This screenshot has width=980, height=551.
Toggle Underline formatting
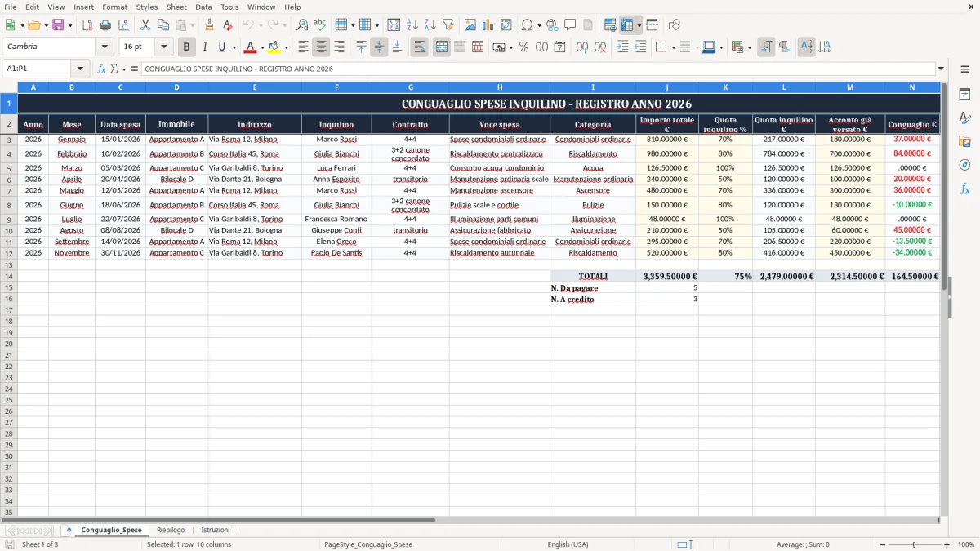[x=222, y=47]
